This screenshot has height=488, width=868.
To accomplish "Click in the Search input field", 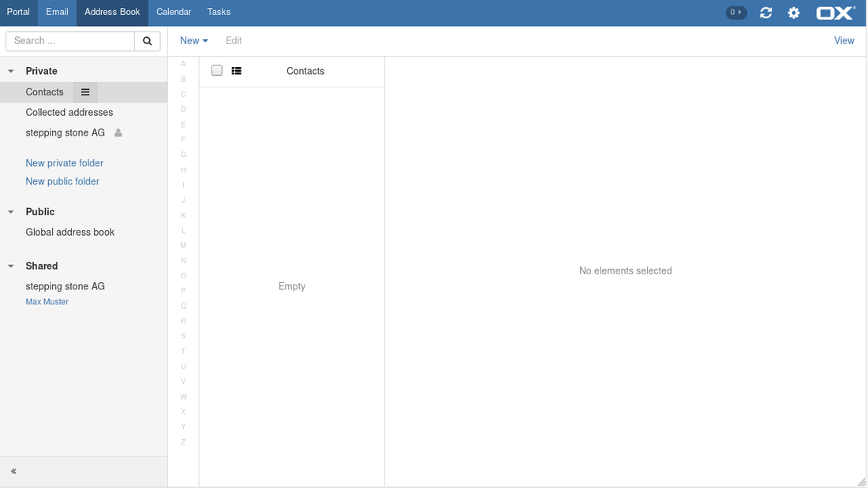I will [x=70, y=41].
